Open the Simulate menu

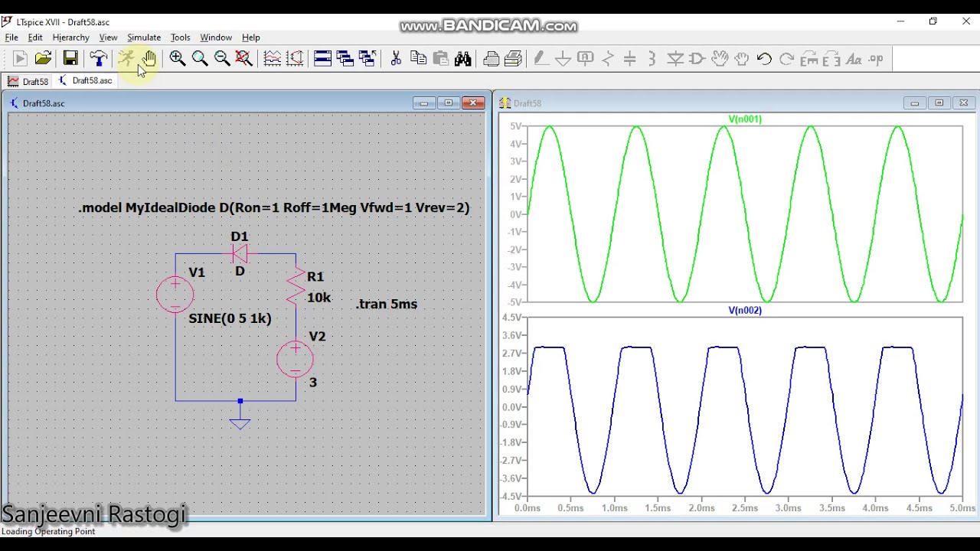click(x=144, y=37)
